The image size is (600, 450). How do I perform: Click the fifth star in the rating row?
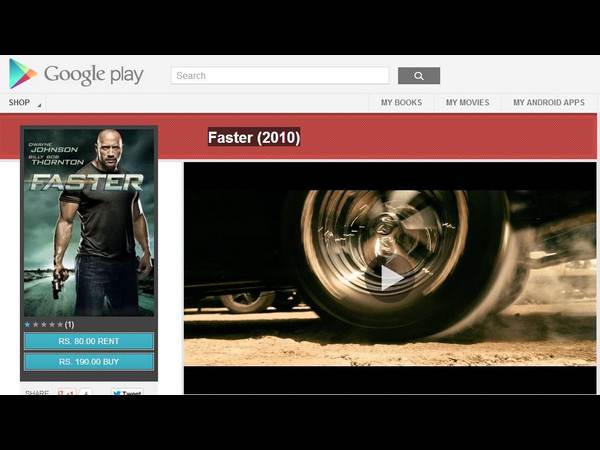coord(59,324)
